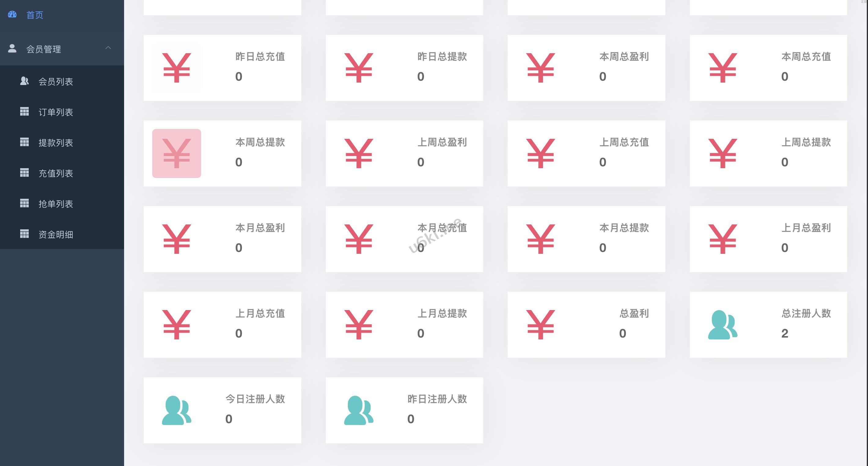Click the 本月总充值 card label
The height and width of the screenshot is (466, 868).
442,228
